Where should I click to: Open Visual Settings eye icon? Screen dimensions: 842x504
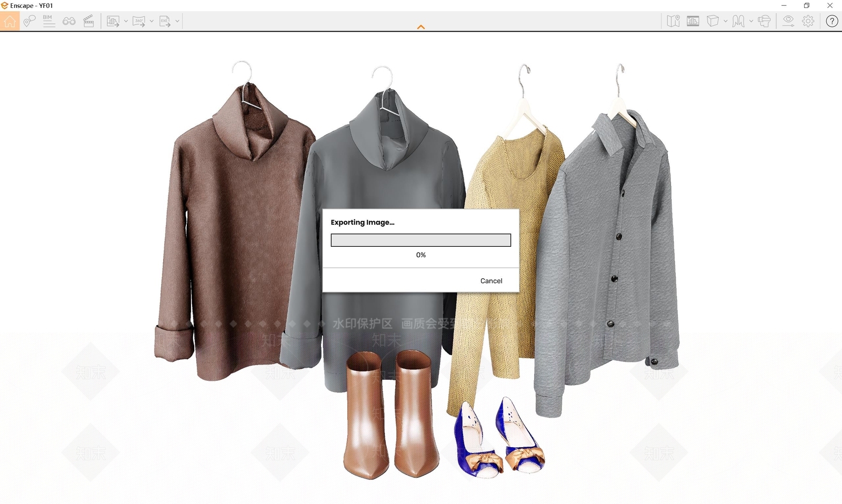(x=788, y=21)
